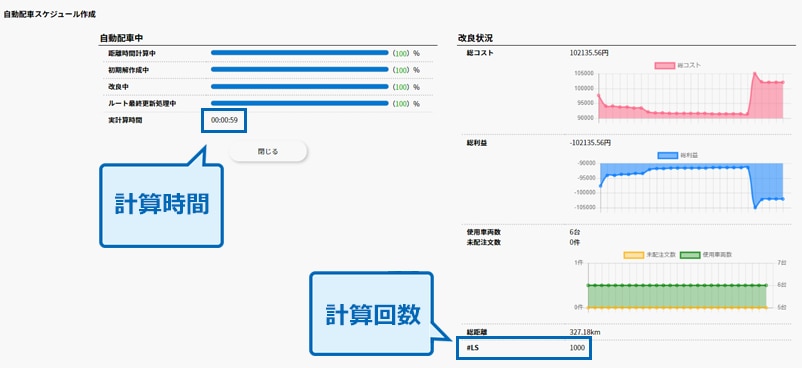Select the 1000 value beside #LS
The width and height of the screenshot is (802, 368).
[x=577, y=348]
